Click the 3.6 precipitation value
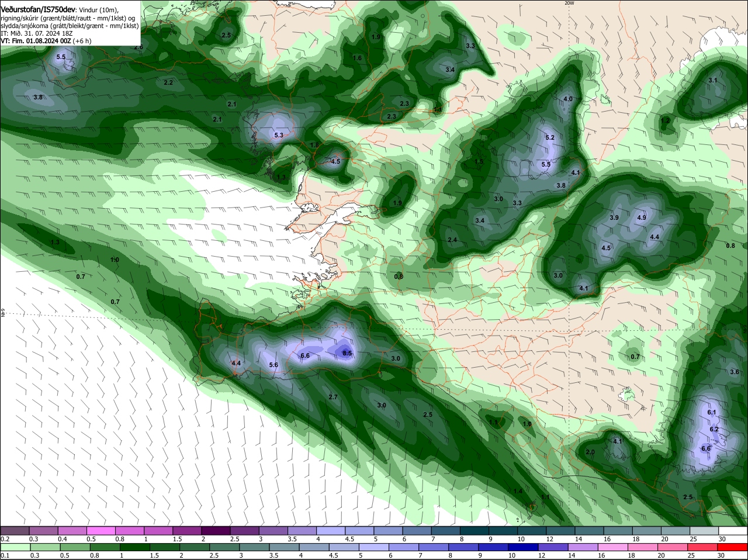748x560 pixels. click(x=735, y=372)
